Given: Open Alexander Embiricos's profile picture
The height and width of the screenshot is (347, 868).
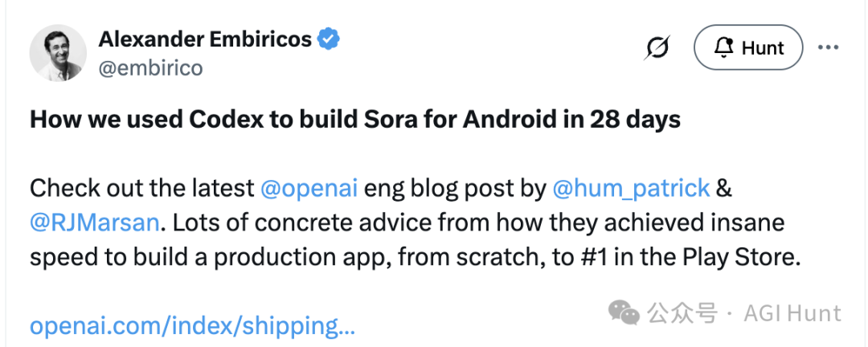Looking at the screenshot, I should (58, 52).
